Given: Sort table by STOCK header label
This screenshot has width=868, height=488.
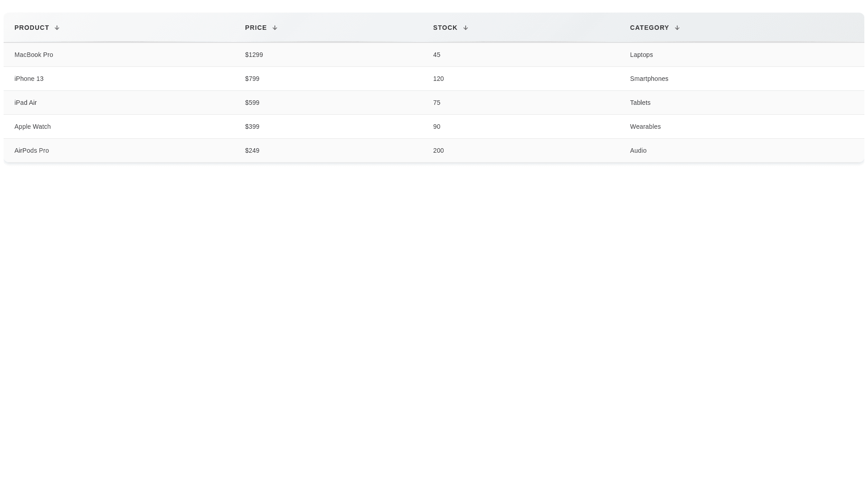Looking at the screenshot, I should coord(445,28).
